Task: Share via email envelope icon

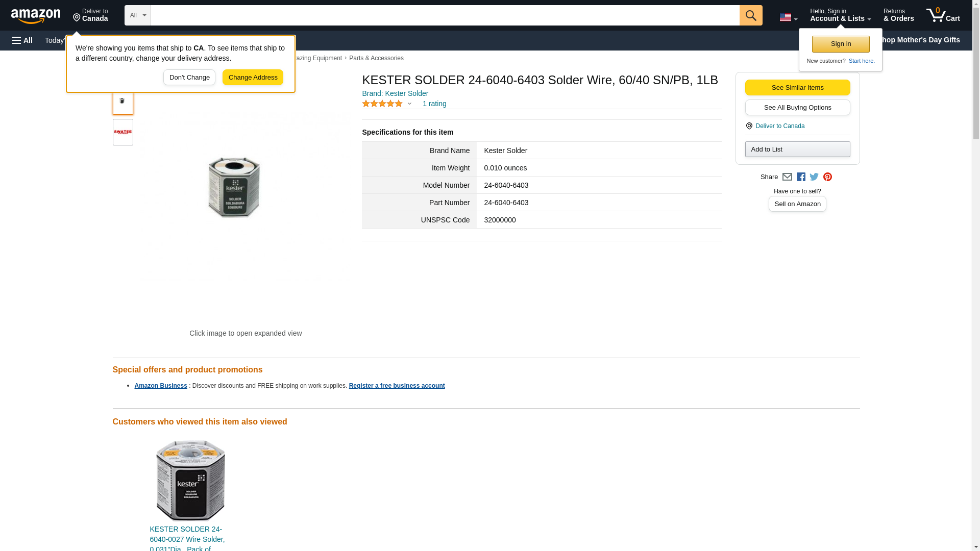Action: point(787,177)
